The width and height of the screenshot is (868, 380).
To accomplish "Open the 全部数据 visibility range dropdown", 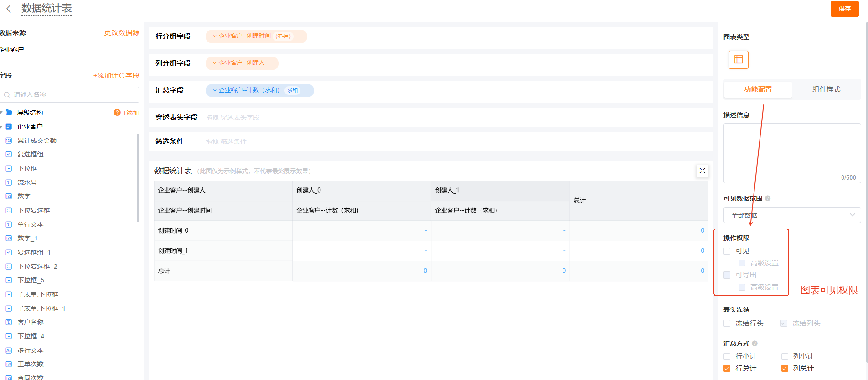I will (792, 215).
